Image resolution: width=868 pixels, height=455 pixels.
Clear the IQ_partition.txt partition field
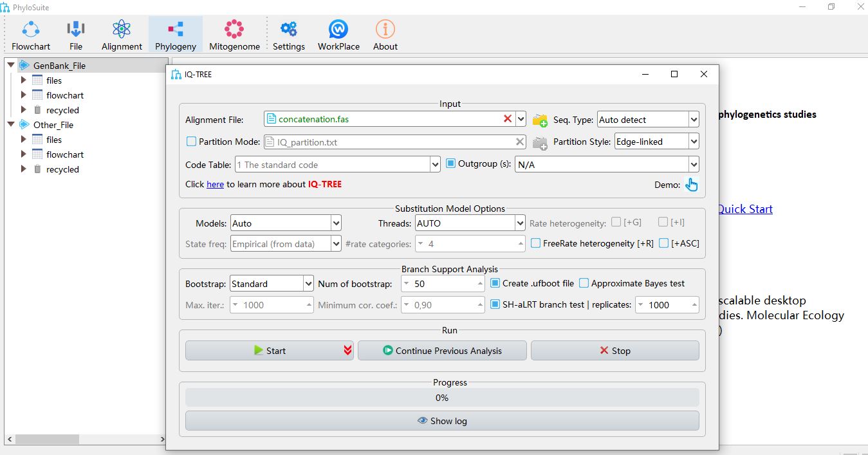click(520, 142)
